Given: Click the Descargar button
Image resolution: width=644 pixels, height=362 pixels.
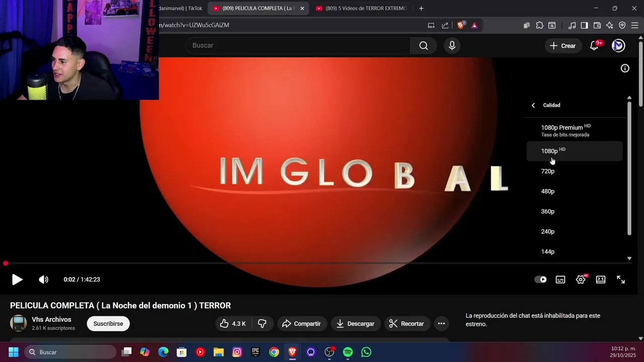Looking at the screenshot, I should (356, 324).
